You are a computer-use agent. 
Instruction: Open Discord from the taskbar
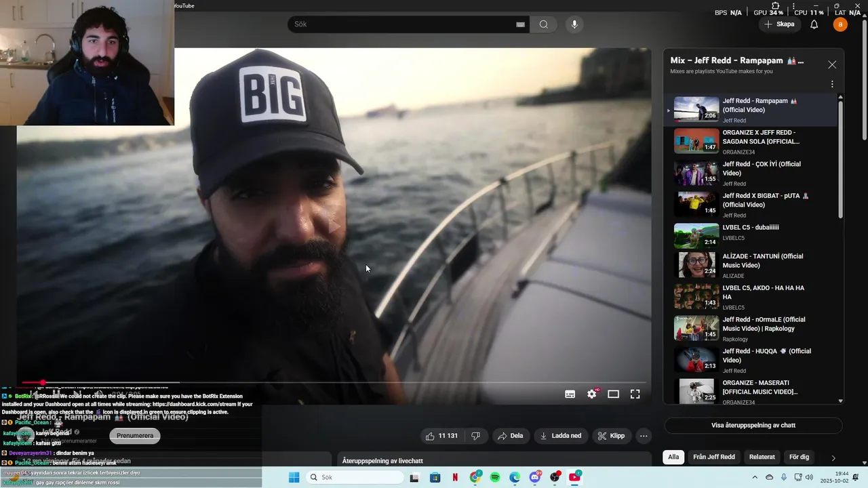point(535,477)
